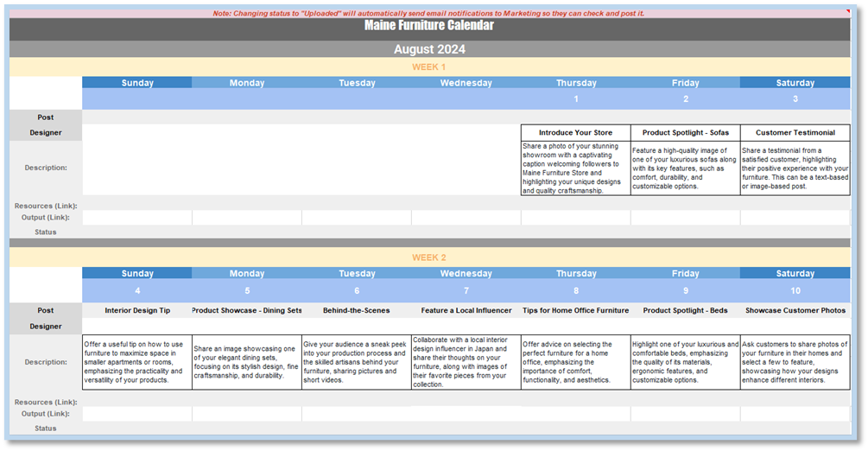Select the Wednesday header in Week 1
The width and height of the screenshot is (868, 451).
466,83
